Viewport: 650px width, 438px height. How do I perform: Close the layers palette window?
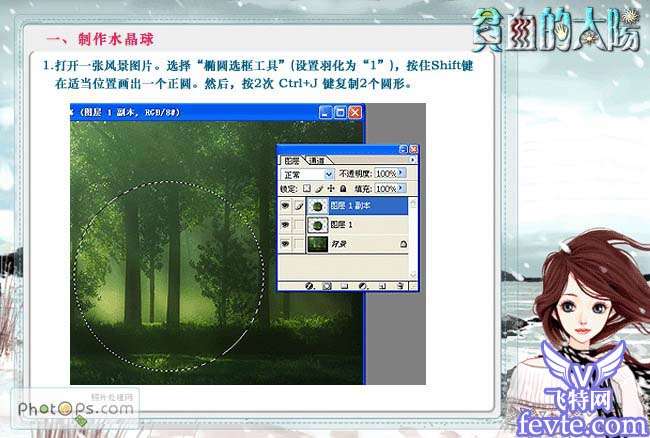pos(413,149)
